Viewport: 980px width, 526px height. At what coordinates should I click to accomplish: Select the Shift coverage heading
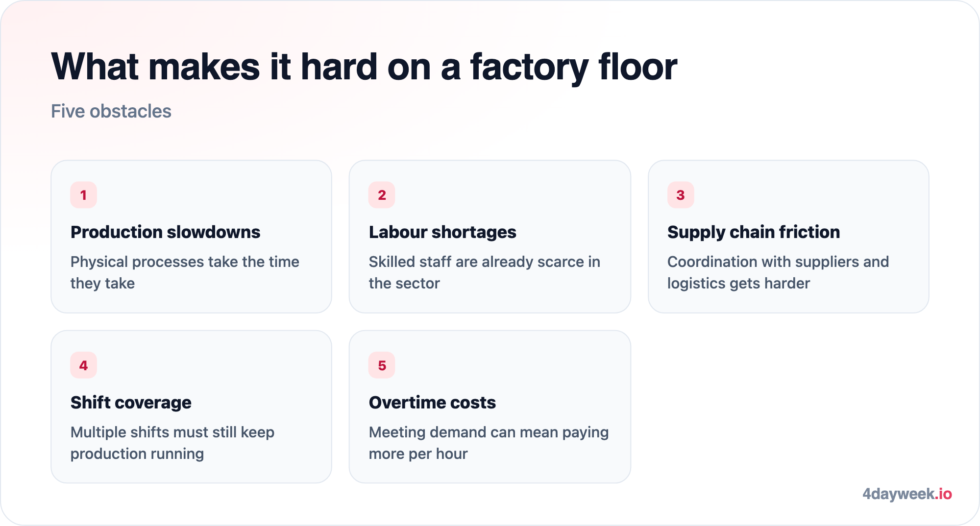click(131, 403)
